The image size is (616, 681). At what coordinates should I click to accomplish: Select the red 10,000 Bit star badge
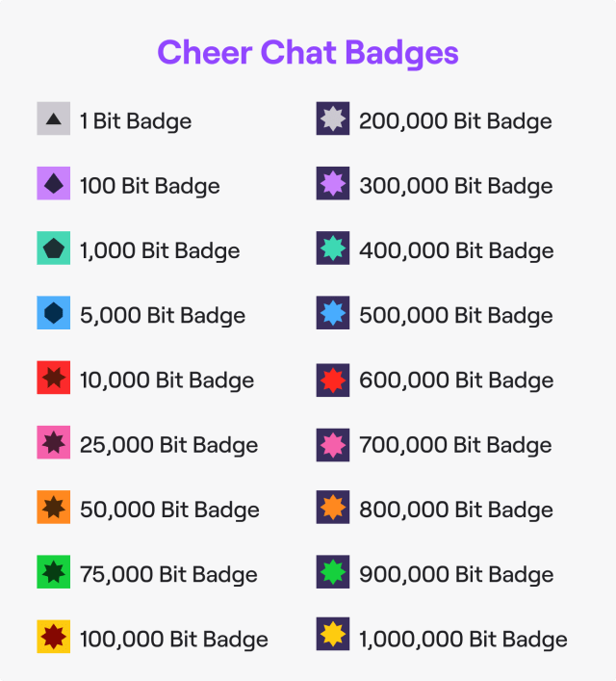coord(54,378)
